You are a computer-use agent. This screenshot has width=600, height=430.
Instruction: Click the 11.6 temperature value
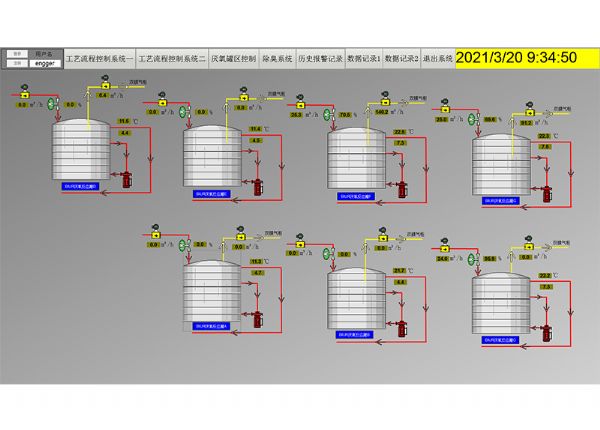(x=124, y=121)
